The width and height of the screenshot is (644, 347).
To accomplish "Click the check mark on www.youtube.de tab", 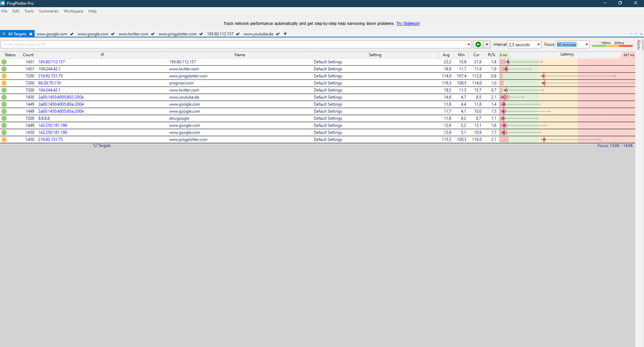I will 278,34.
